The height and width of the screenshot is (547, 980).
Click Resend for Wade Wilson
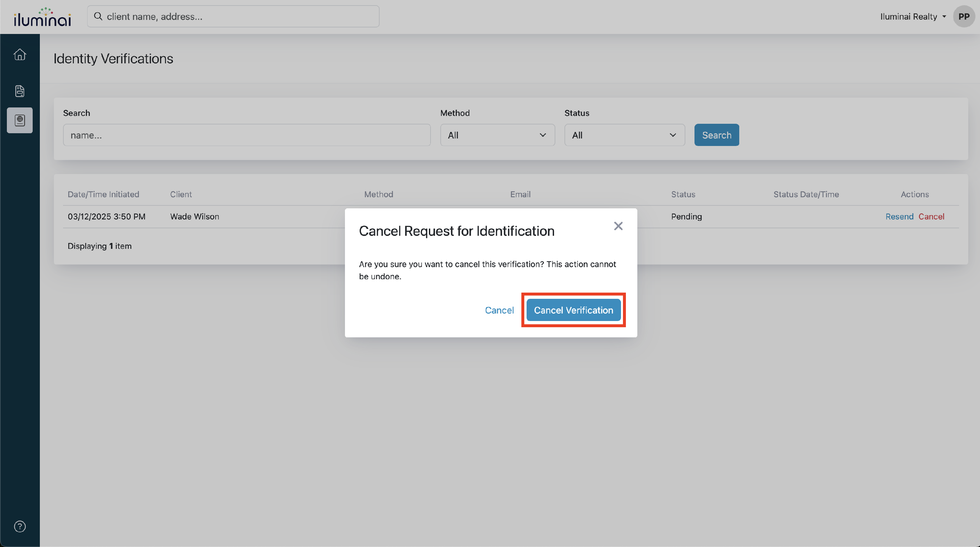[899, 217]
